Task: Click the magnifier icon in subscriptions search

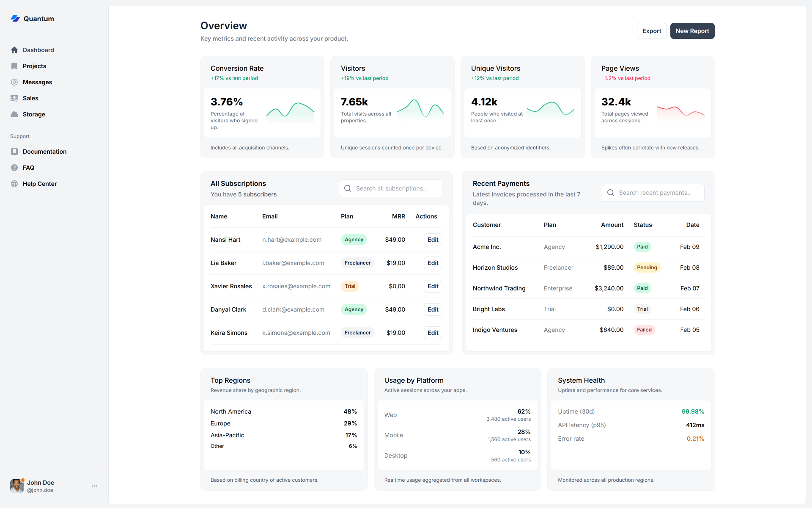Action: coord(348,188)
